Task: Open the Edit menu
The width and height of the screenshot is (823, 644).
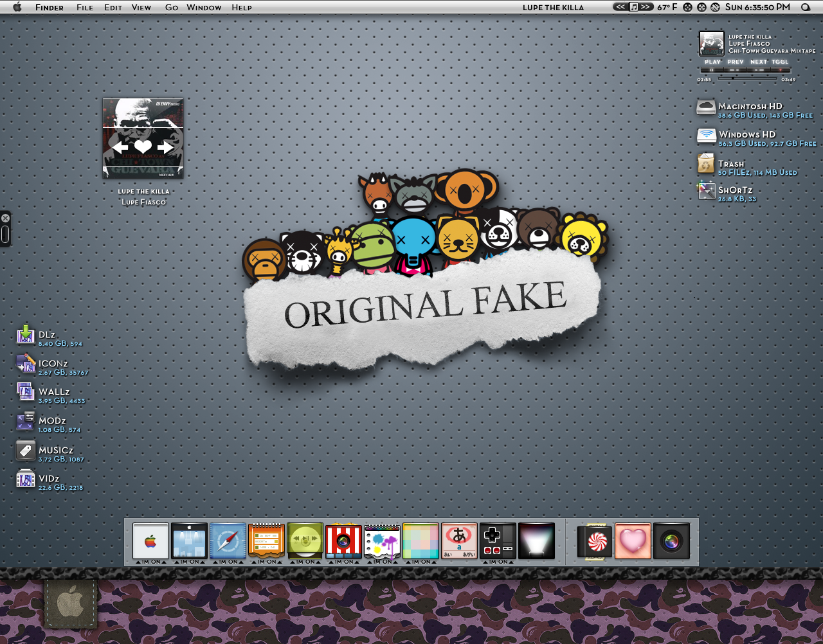Action: 113,7
